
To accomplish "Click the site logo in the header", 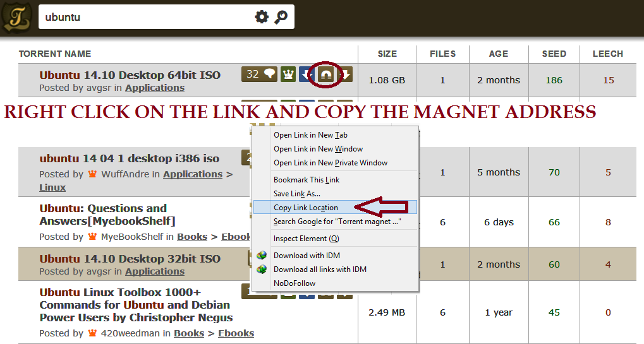I will coord(16,17).
